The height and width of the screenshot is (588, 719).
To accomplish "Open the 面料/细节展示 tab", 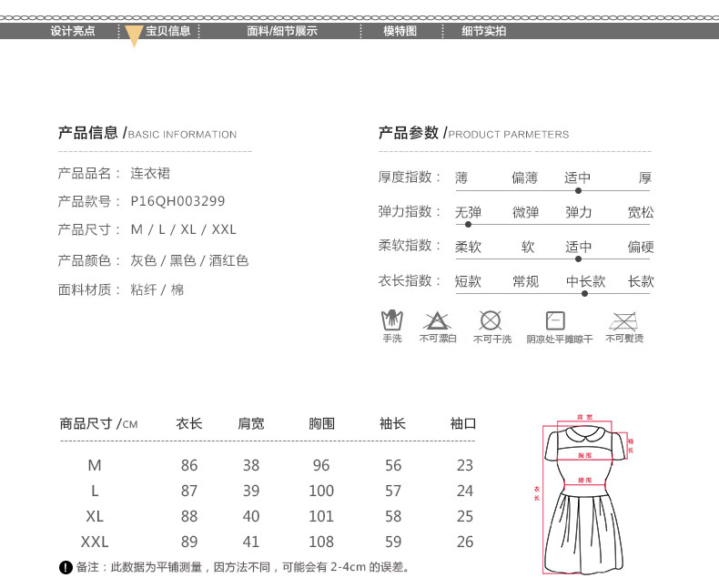I will [x=282, y=31].
